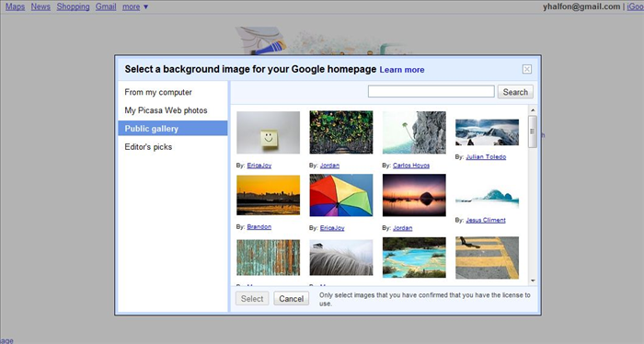
Task: Select the orange sunset skyline thumbnail
Action: (x=269, y=195)
